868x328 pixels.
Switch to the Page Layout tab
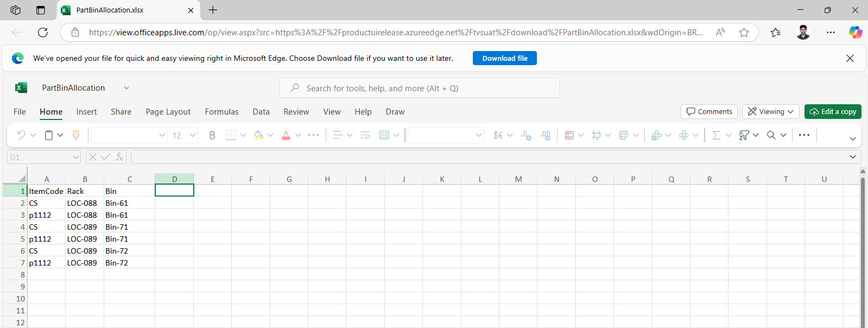point(168,111)
